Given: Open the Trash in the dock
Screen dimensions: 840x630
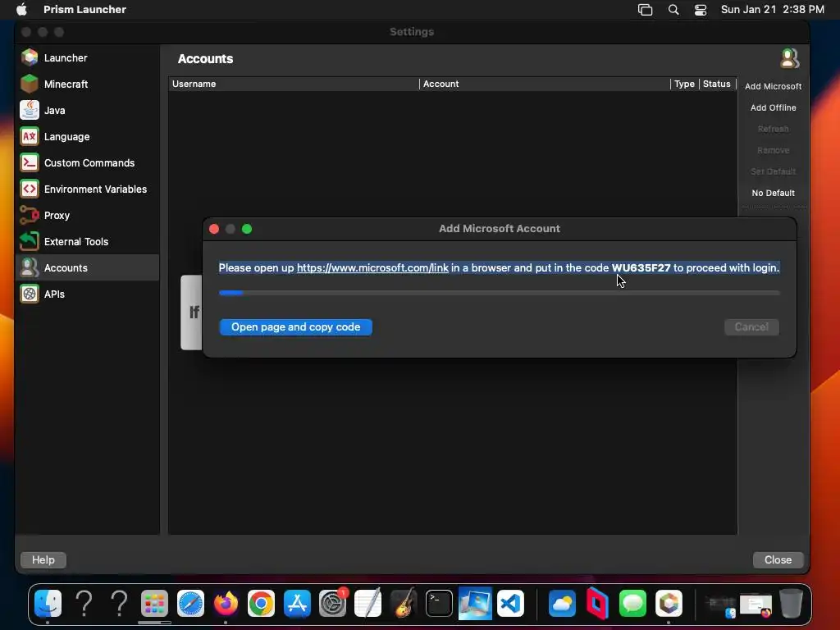Looking at the screenshot, I should point(791,604).
